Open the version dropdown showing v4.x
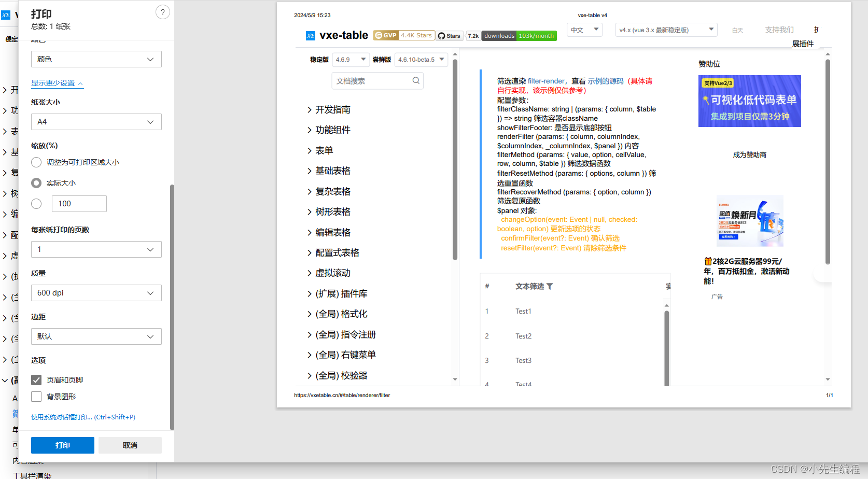This screenshot has height=479, width=868. point(666,30)
